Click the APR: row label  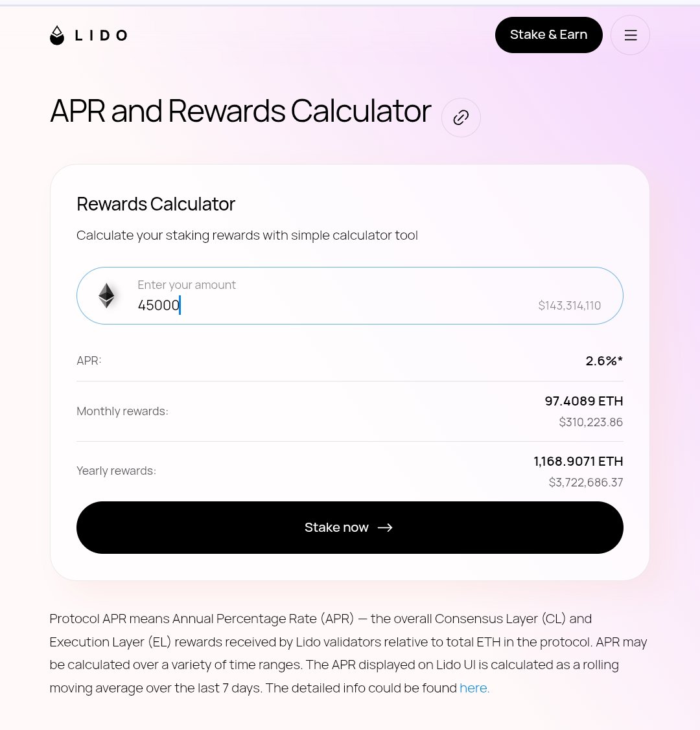[89, 360]
